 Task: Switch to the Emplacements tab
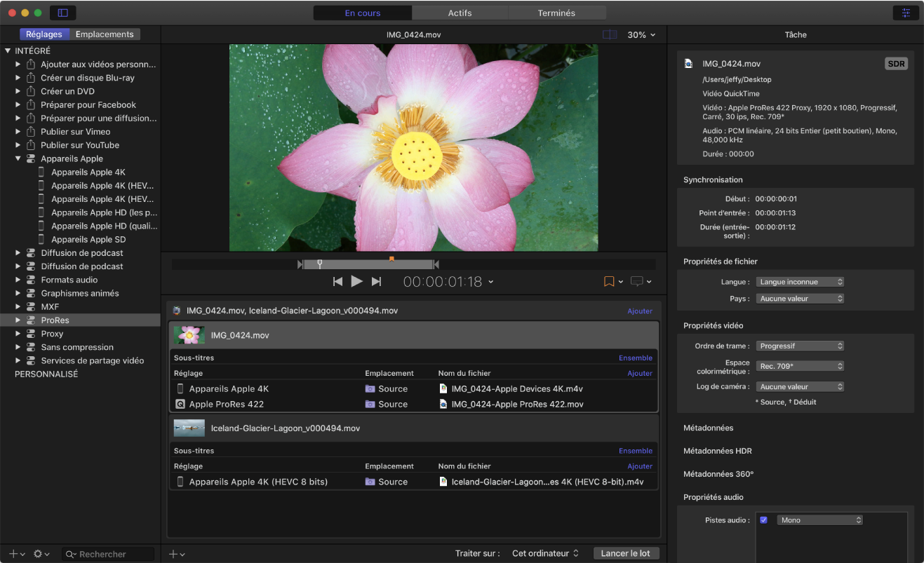pyautogui.click(x=105, y=34)
